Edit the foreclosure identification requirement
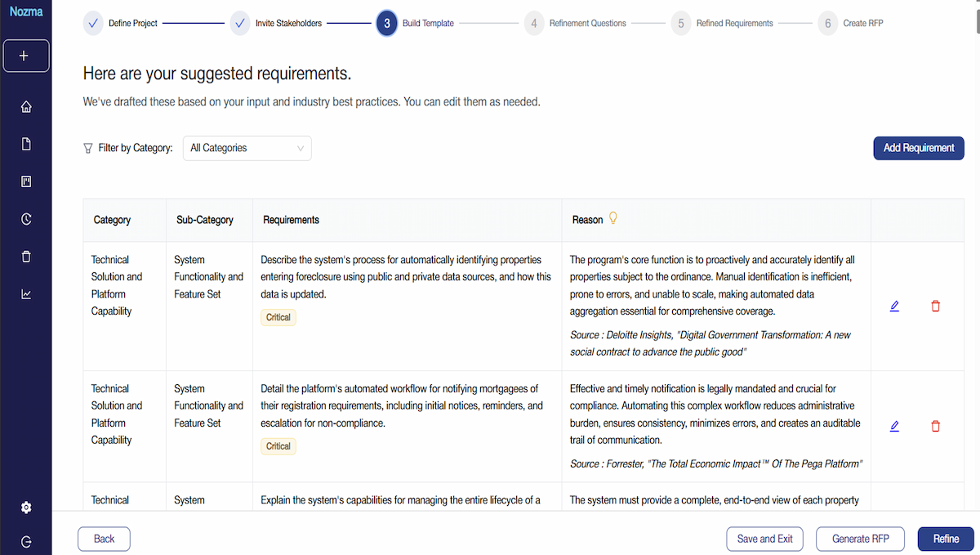Viewport: 980px width, 555px height. click(x=894, y=307)
